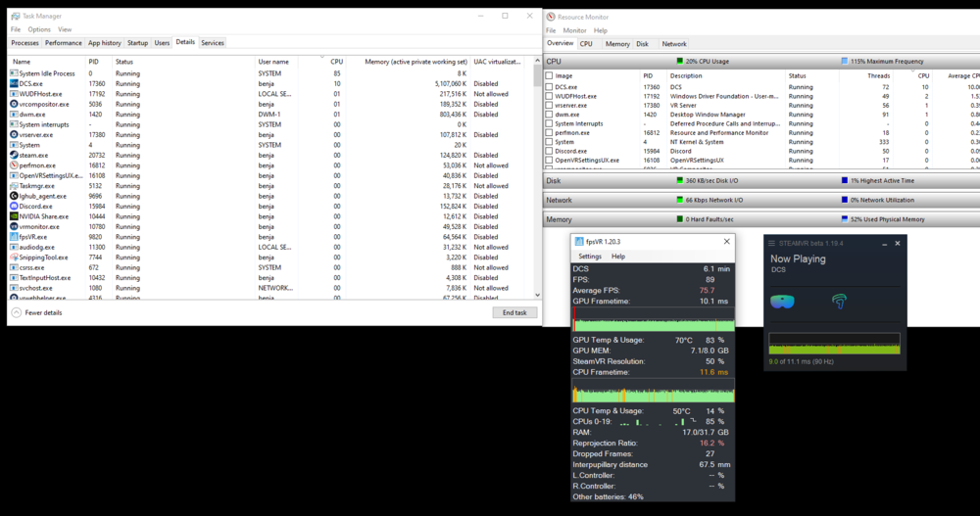Click the GPU Frametime graph in fpsVR
The height and width of the screenshot is (516, 980).
653,319
